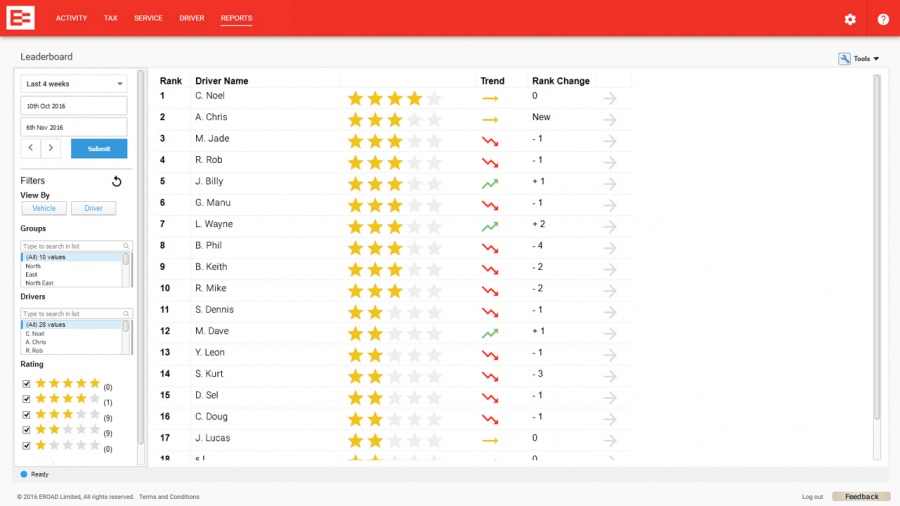
Task: Toggle the five-star rating checkbox
Action: (26, 384)
